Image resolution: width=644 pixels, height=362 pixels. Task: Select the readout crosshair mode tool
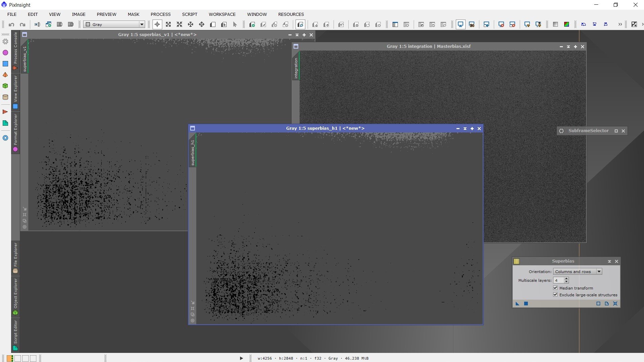(157, 24)
